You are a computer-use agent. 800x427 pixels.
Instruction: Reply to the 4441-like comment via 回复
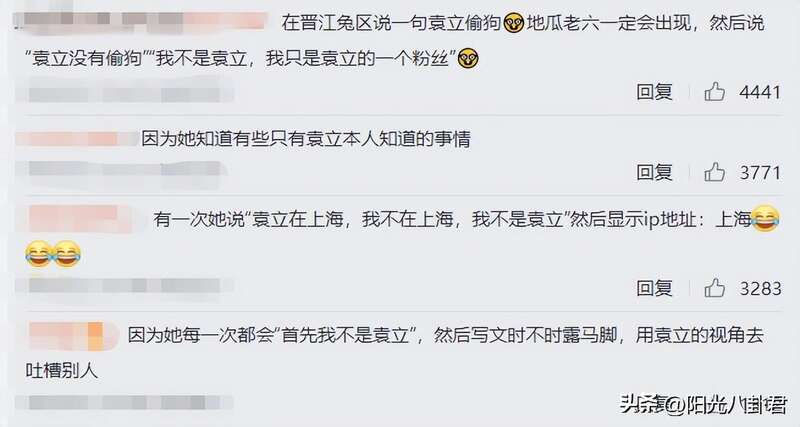pos(654,92)
